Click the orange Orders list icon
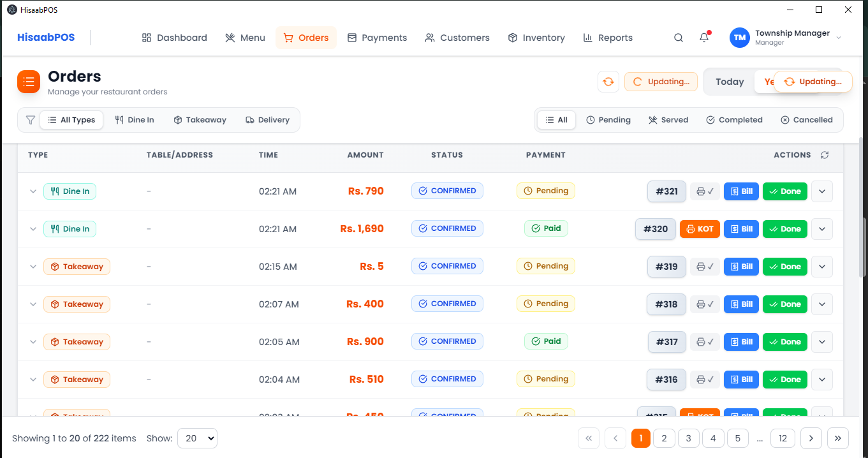 tap(29, 82)
